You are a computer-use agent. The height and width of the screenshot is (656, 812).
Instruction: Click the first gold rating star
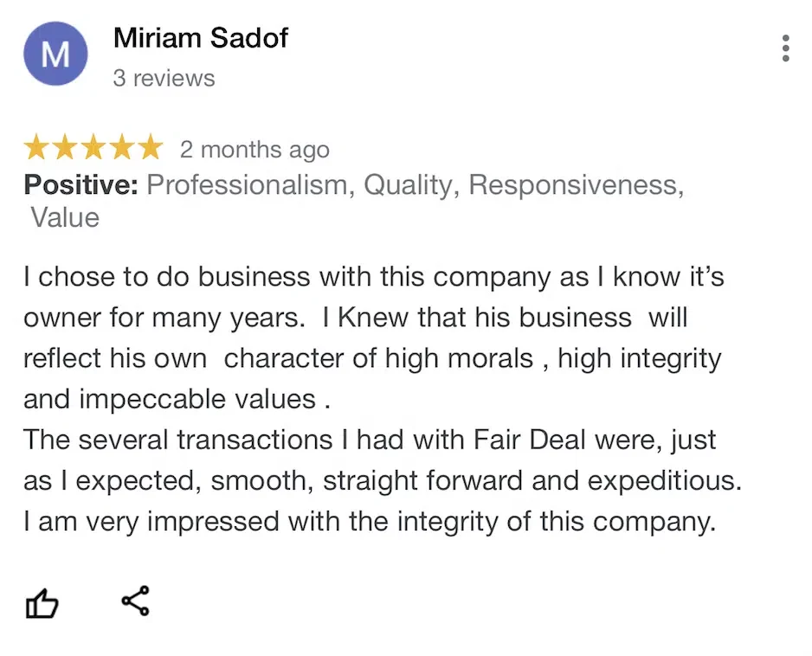click(37, 148)
